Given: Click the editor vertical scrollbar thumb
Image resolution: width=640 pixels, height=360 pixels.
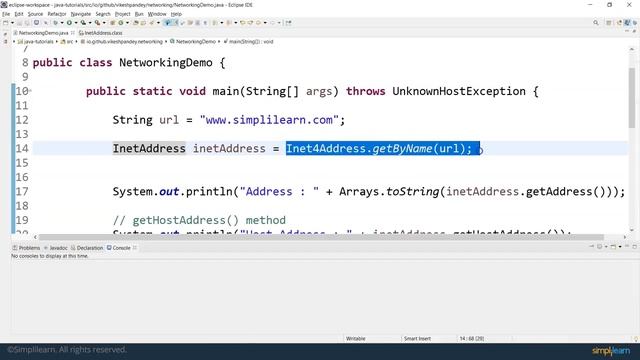Looking at the screenshot, I should coord(631,98).
